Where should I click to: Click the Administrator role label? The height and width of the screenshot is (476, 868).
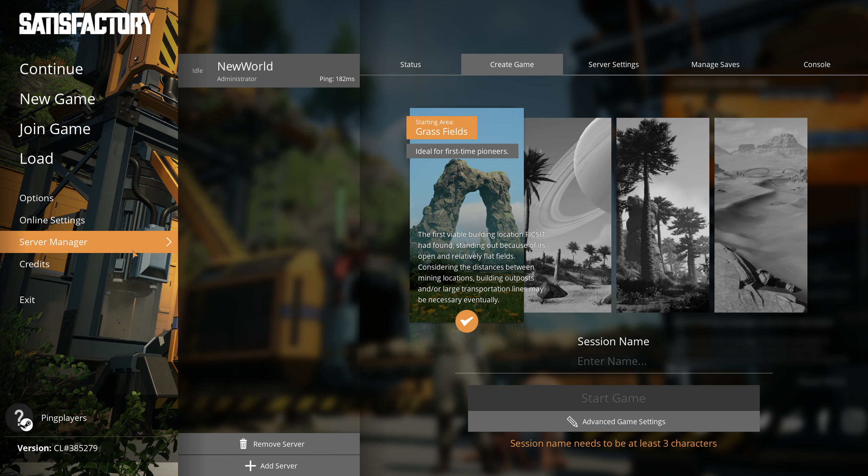pyautogui.click(x=237, y=79)
